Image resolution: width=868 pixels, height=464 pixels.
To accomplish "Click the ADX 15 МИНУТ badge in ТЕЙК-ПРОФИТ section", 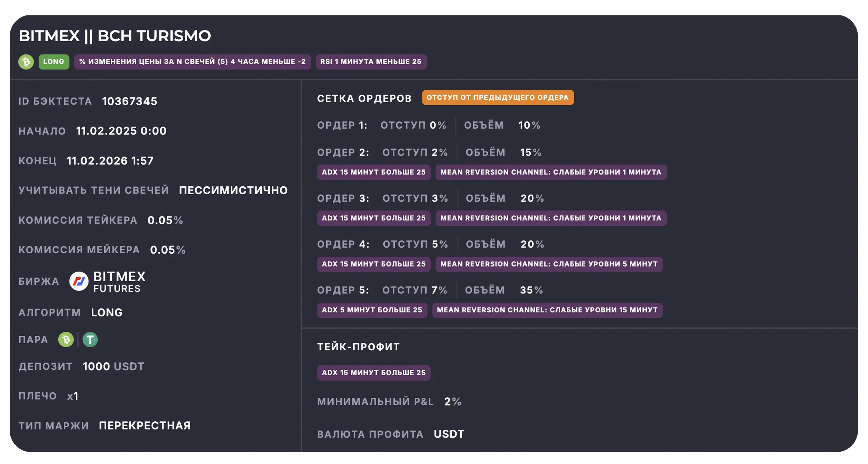I will [374, 373].
